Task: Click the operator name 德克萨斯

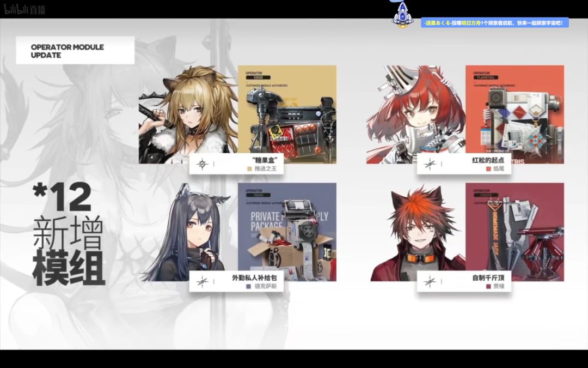Action: pos(266,287)
